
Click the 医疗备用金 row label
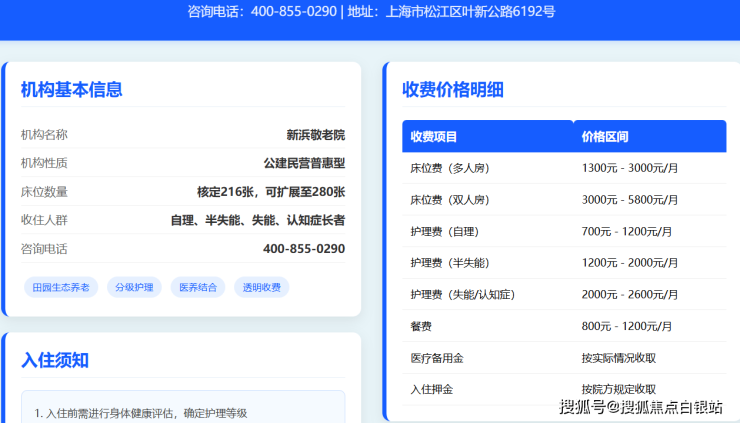pyautogui.click(x=437, y=358)
